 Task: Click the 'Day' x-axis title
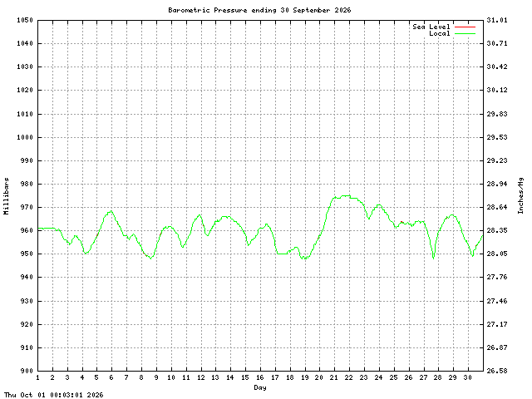point(260,387)
